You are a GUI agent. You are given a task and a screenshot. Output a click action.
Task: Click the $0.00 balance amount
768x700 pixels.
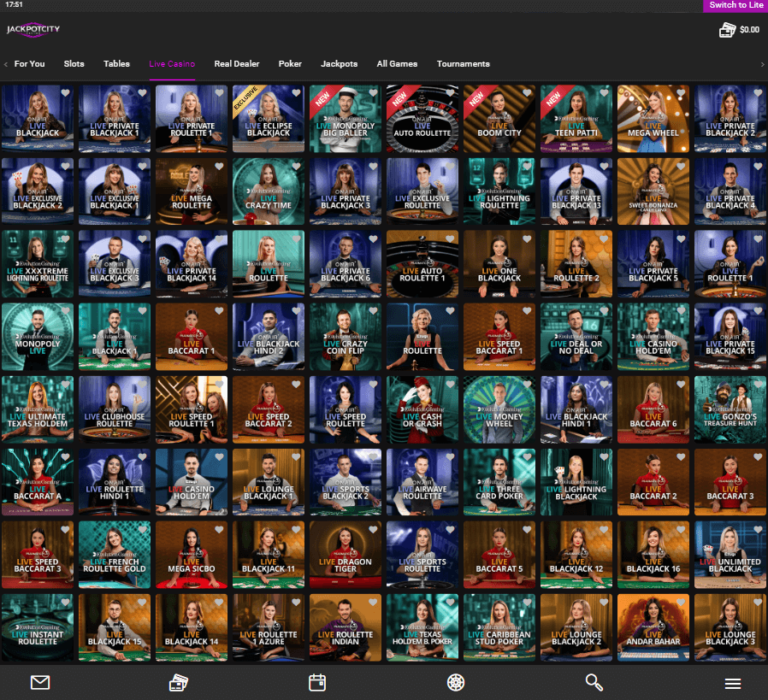pos(749,30)
